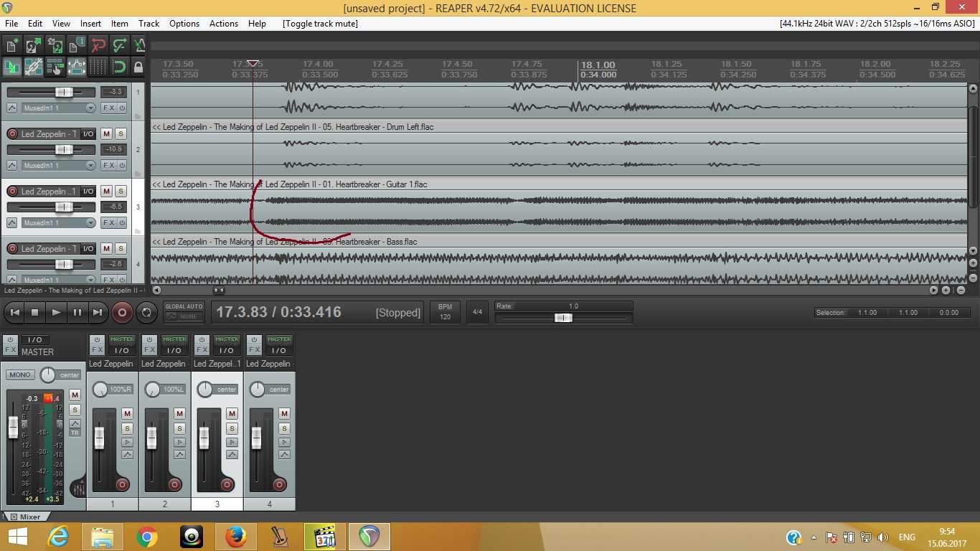Open track 1 MuxedIn1 input dropdown

coord(59,108)
